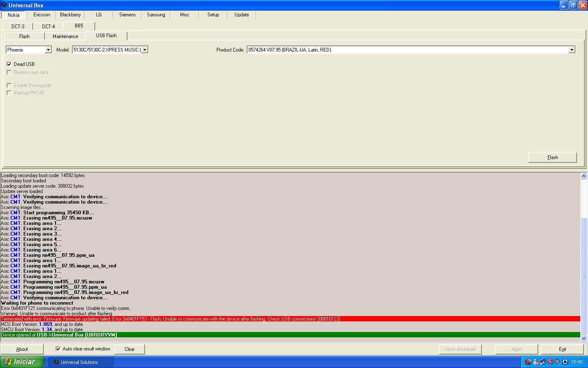588x368 pixels.
Task: Click 'Erasing rm495__07.95.image_ua_br_red' log line
Action: [58, 266]
